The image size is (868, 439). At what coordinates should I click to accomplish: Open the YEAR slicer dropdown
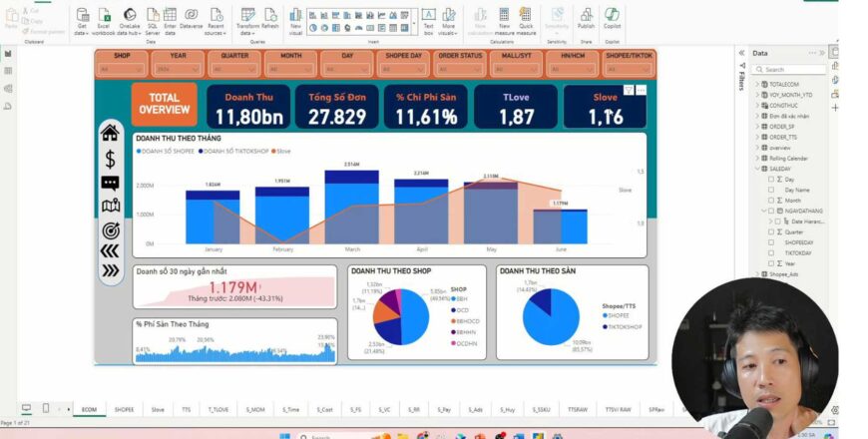point(178,69)
